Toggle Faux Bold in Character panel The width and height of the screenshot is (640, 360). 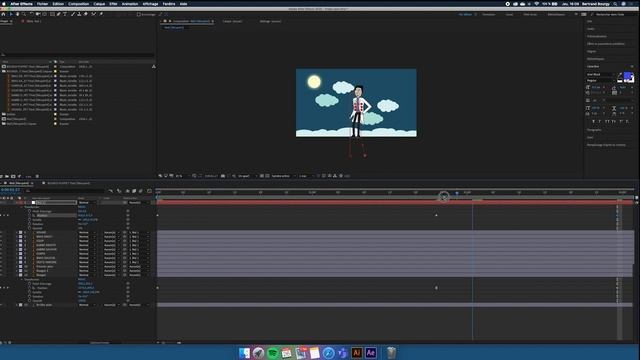coord(593,121)
